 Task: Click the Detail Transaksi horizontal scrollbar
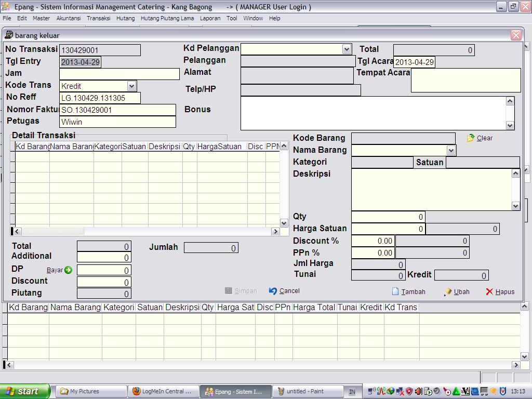[x=145, y=232]
